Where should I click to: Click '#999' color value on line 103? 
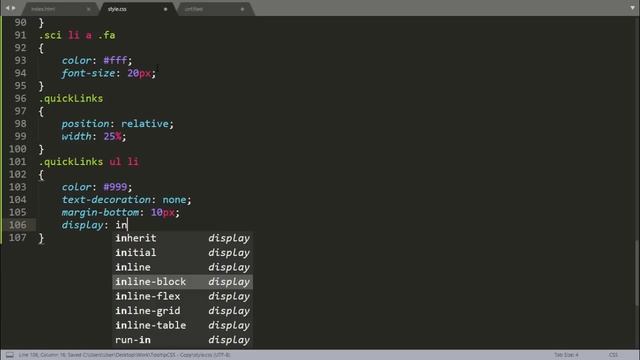click(x=115, y=187)
